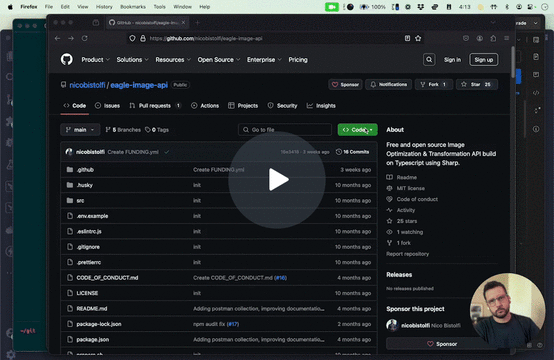Open the GitHub search icon button
This screenshot has height=360, width=554.
pos(429,60)
